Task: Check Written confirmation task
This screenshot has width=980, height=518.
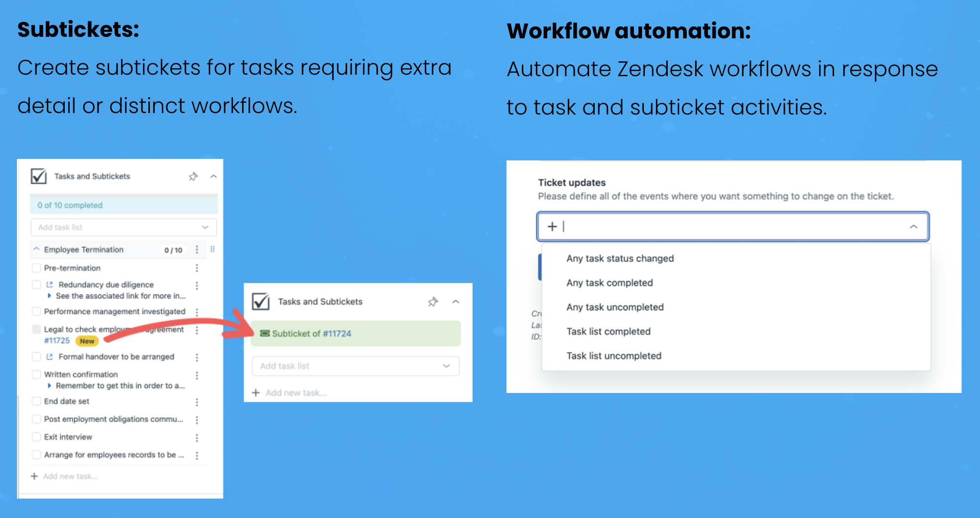Action: pyautogui.click(x=36, y=374)
